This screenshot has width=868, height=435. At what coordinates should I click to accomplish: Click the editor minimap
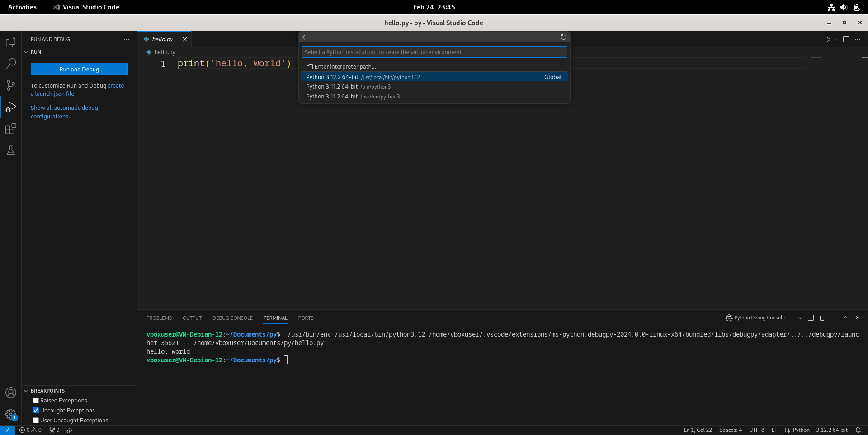tap(834, 178)
